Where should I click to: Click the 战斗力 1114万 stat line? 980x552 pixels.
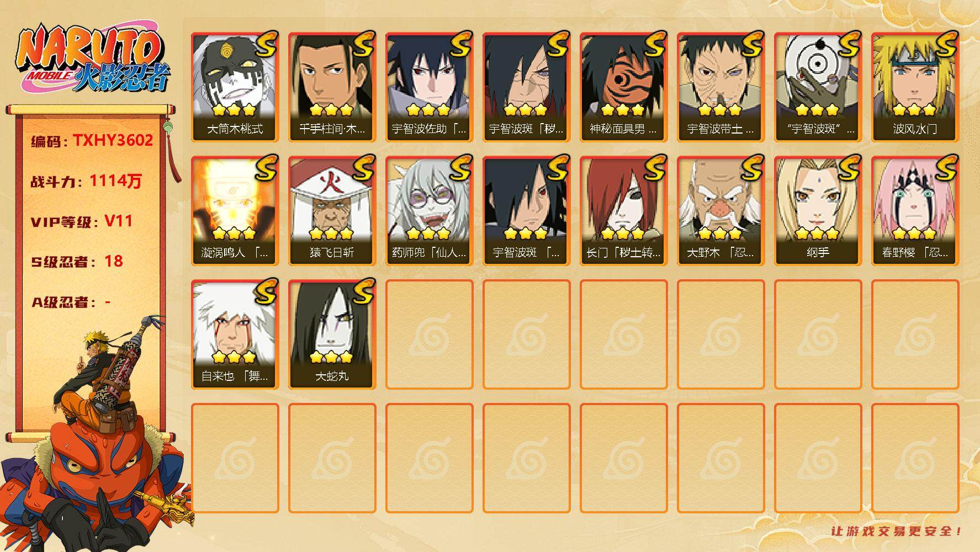coord(86,181)
